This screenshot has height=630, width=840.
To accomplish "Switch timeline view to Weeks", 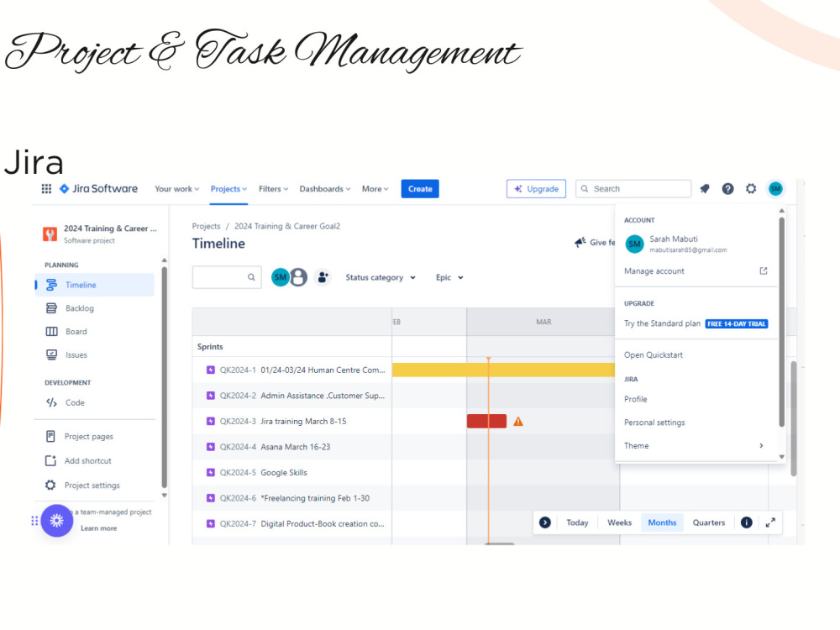I will click(619, 522).
